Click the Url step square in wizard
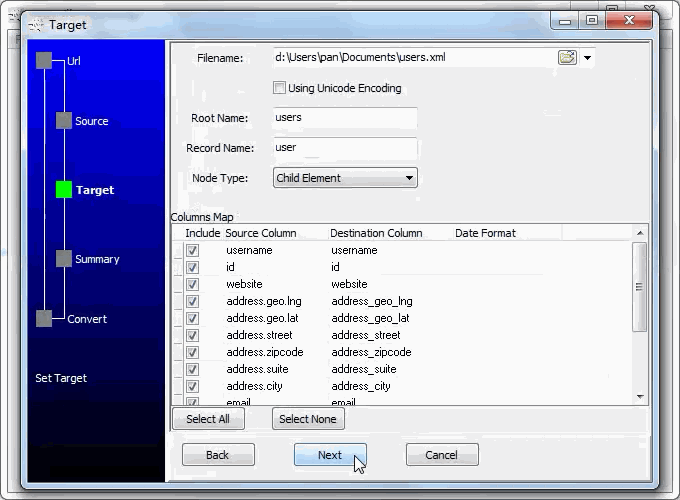Image resolution: width=680 pixels, height=500 pixels. [x=44, y=61]
